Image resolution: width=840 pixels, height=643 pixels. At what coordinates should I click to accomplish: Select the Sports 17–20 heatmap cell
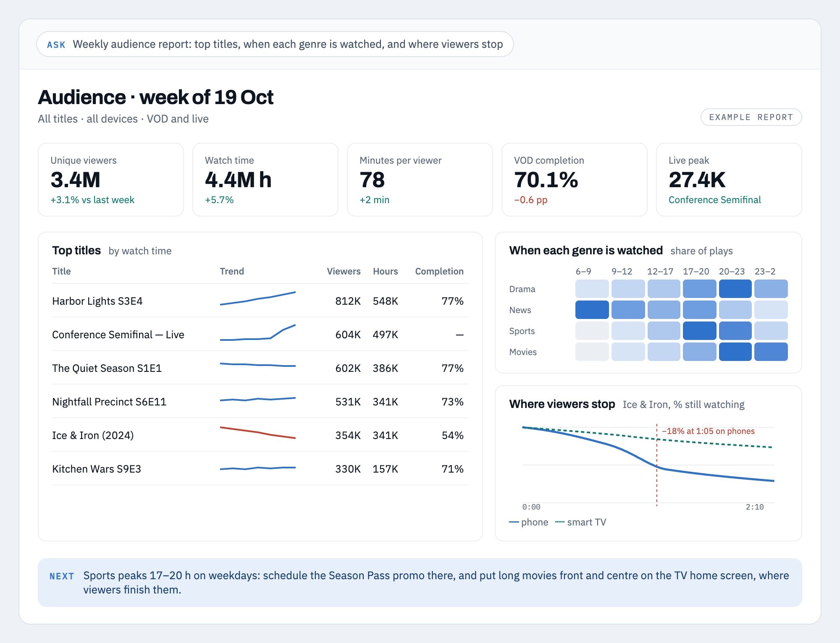[700, 331]
